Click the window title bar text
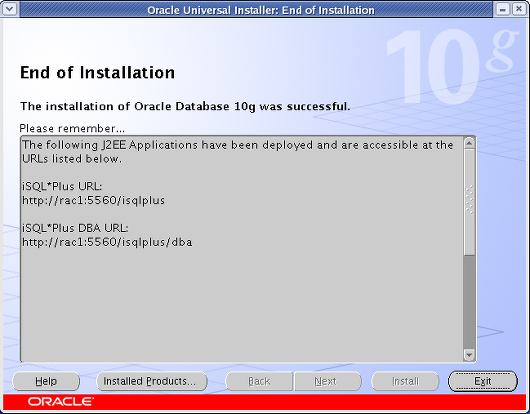 [261, 10]
